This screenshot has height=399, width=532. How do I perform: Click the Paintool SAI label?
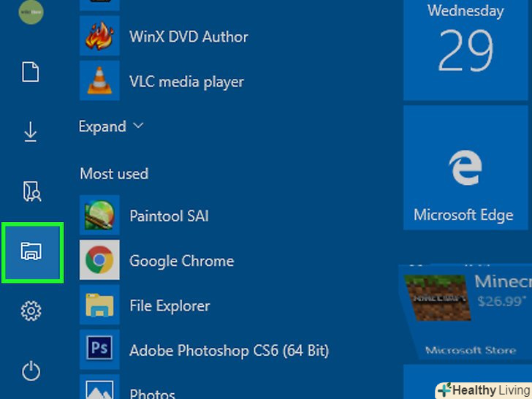coord(169,216)
